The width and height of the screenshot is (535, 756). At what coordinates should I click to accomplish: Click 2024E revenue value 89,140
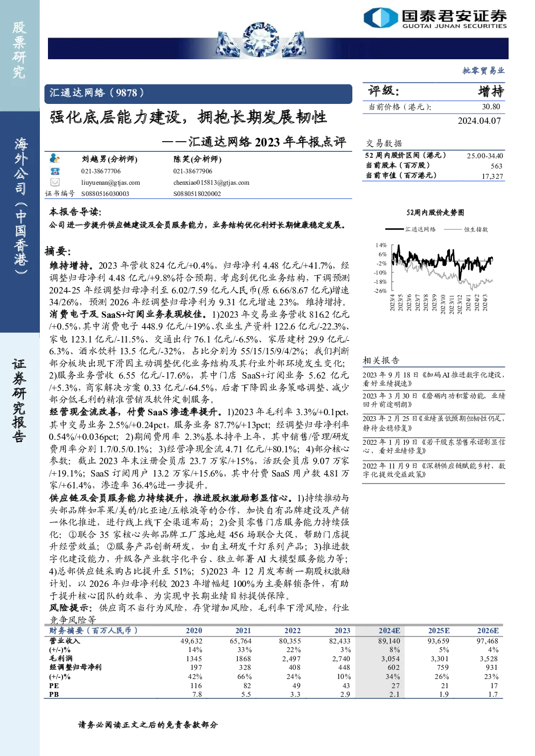click(389, 641)
